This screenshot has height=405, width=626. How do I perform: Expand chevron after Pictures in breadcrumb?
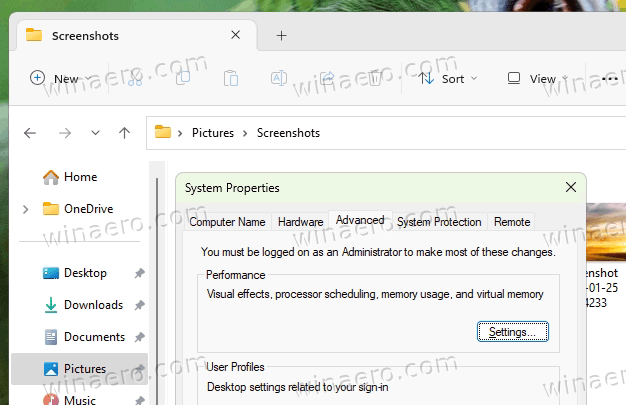click(245, 133)
